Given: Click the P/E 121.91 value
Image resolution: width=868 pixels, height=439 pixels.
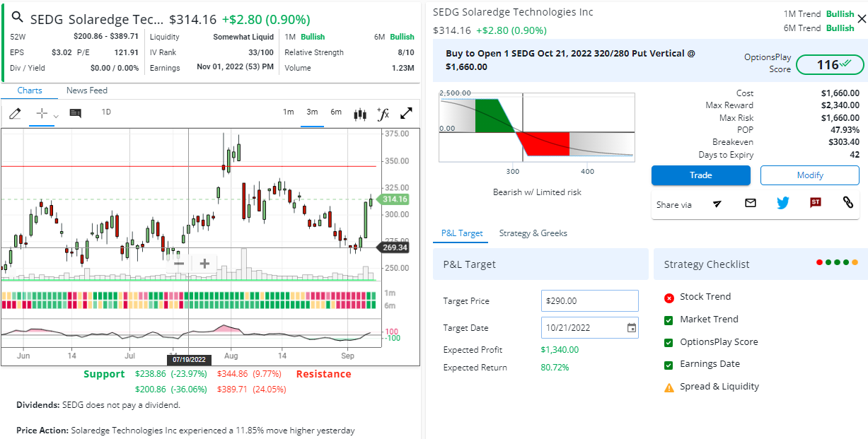Looking at the screenshot, I should (x=127, y=52).
